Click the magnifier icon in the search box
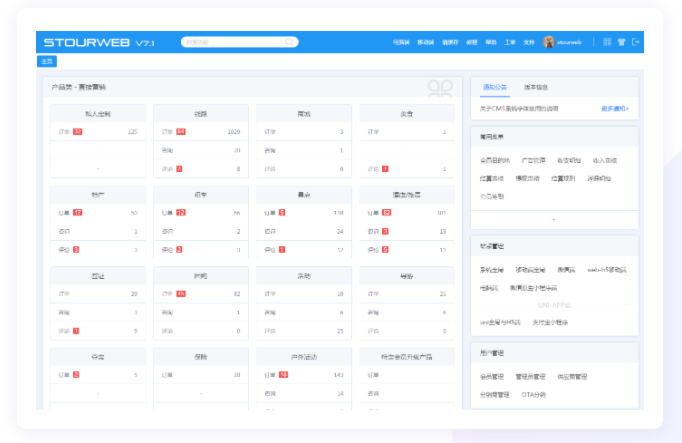Image resolution: width=682 pixels, height=443 pixels. click(290, 43)
